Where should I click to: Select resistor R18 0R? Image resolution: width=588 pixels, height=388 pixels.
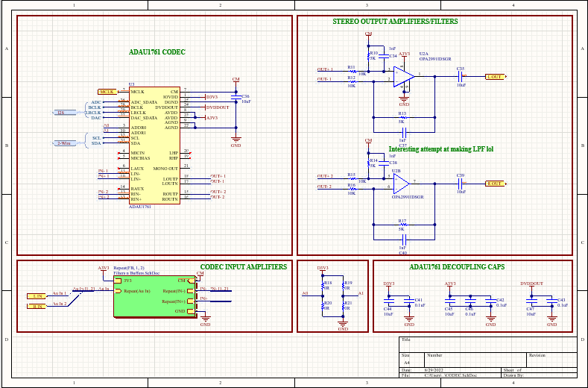coord(323,286)
